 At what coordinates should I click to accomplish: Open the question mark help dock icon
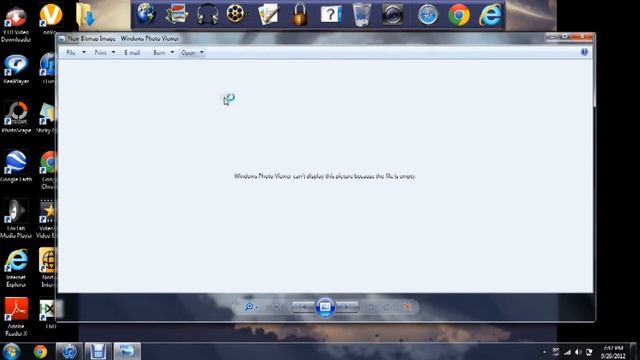click(331, 15)
